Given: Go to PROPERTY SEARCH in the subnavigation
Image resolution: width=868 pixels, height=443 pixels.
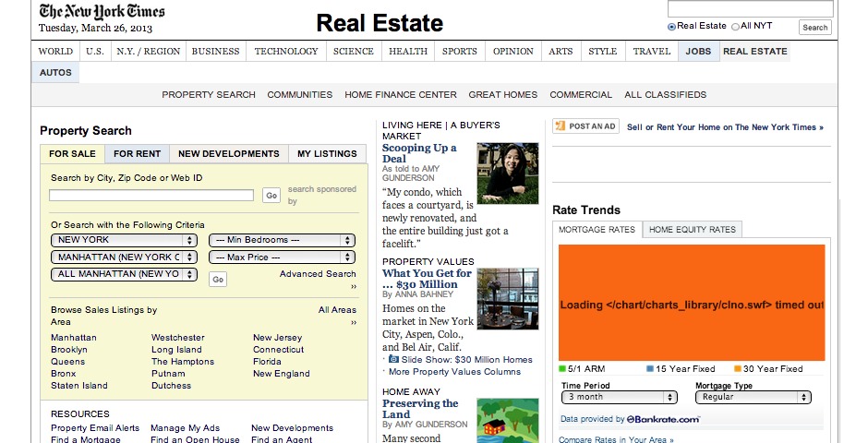Looking at the screenshot, I should tap(209, 94).
